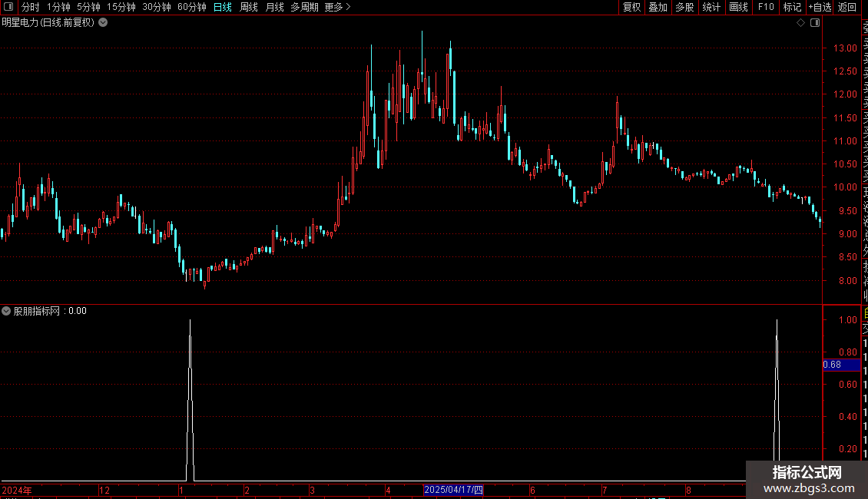Add stock via +自选 button
Image resolution: width=868 pixels, height=499 pixels.
pyautogui.click(x=820, y=7)
